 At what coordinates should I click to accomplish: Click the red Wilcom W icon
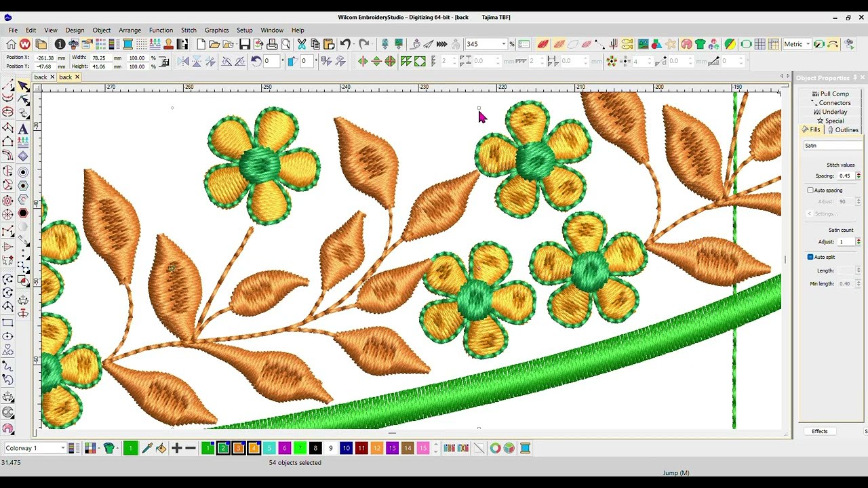pyautogui.click(x=25, y=44)
